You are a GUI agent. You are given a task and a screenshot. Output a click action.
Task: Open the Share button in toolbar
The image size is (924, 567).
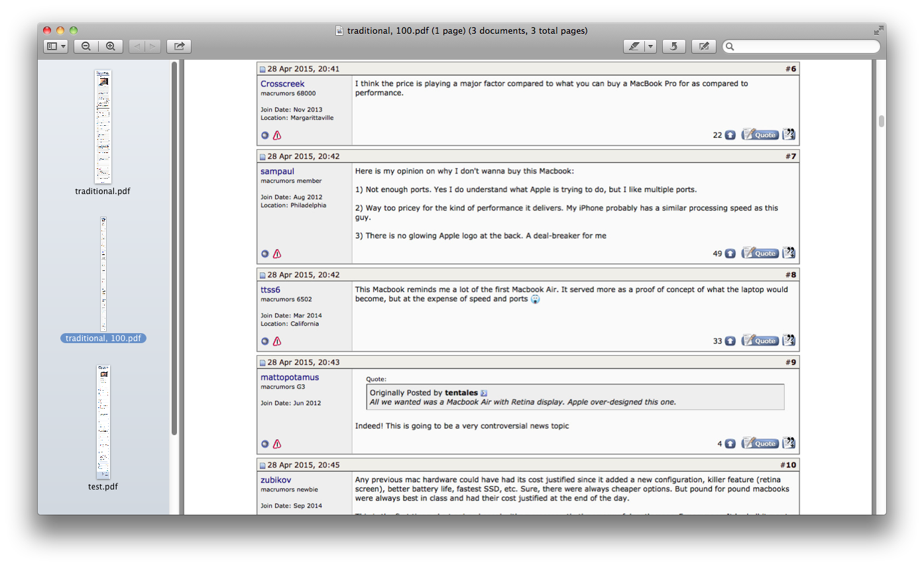point(179,46)
